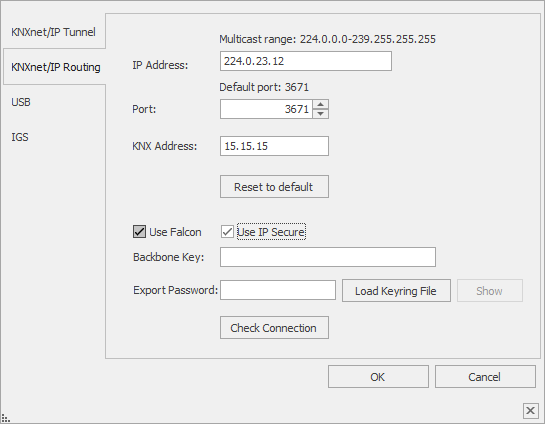Click the small X icon bottom corner
This screenshot has width=545, height=424.
[530, 410]
